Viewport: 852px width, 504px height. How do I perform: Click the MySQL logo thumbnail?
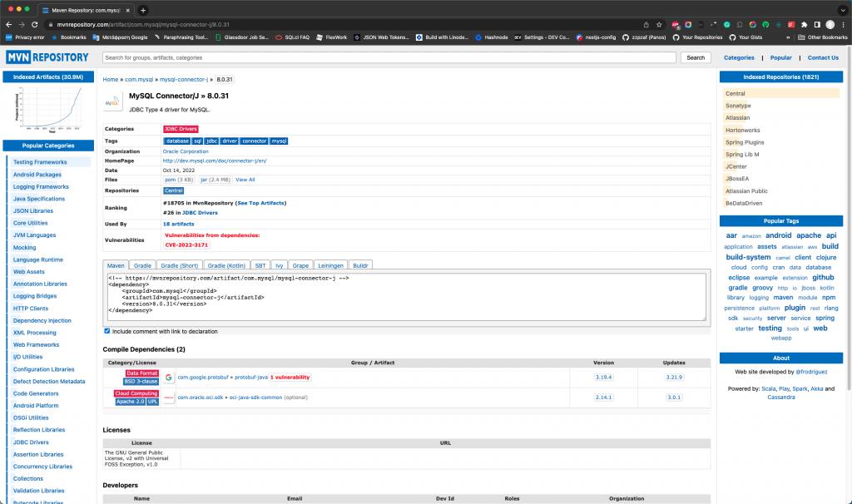coord(113,102)
